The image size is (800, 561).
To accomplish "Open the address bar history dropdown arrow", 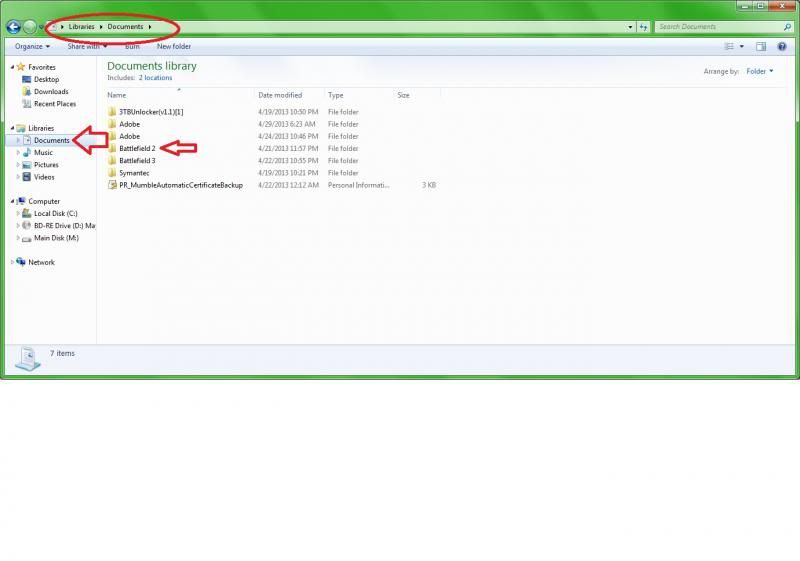I will pos(630,27).
